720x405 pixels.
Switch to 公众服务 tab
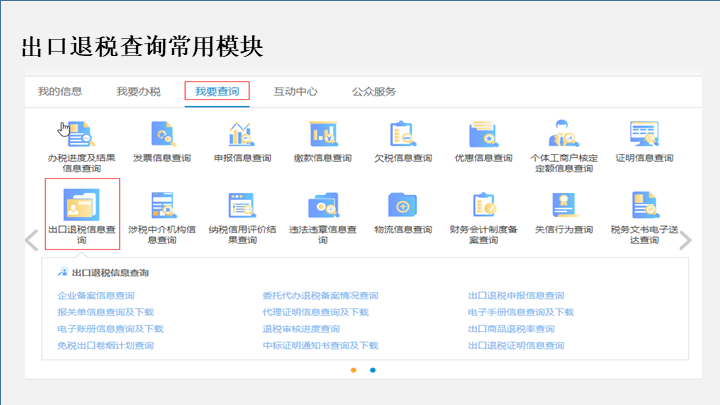pyautogui.click(x=374, y=91)
